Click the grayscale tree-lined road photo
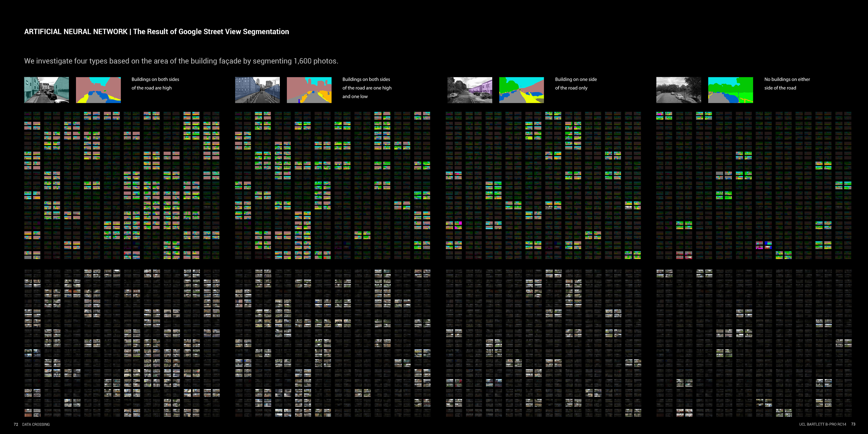This screenshot has width=868, height=434. coord(679,90)
